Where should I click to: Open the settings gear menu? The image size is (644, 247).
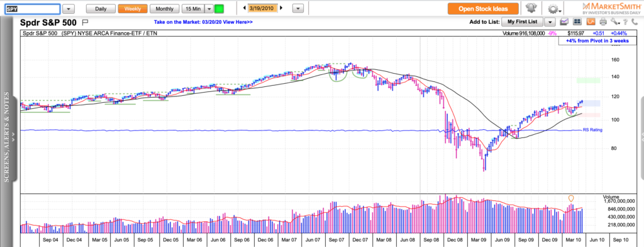(x=555, y=9)
